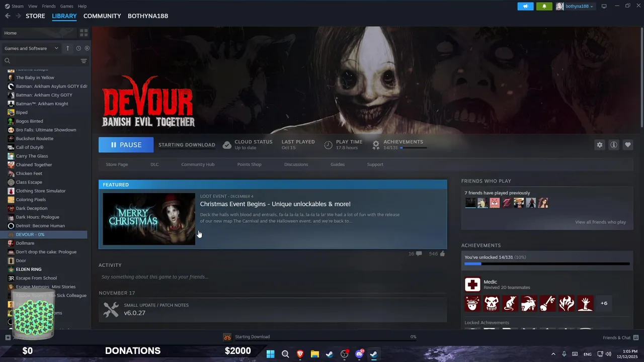Open DEVOUR Community Hub link
The width and height of the screenshot is (644, 362).
(x=198, y=164)
